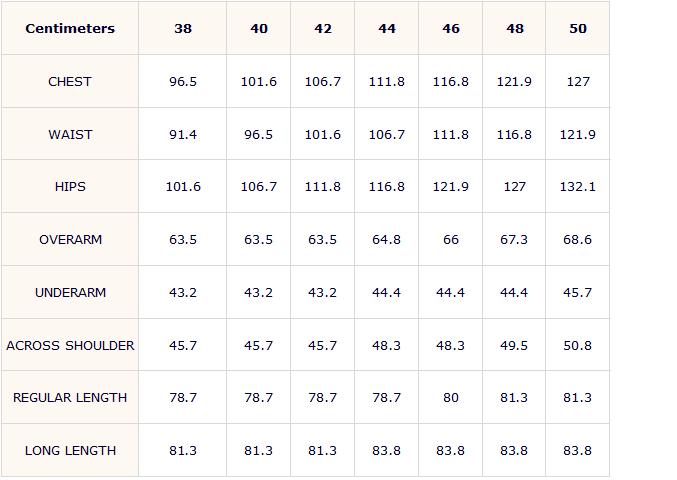Viewport: 677px width, 480px height.
Task: Select the size 50 column header
Action: click(x=578, y=28)
